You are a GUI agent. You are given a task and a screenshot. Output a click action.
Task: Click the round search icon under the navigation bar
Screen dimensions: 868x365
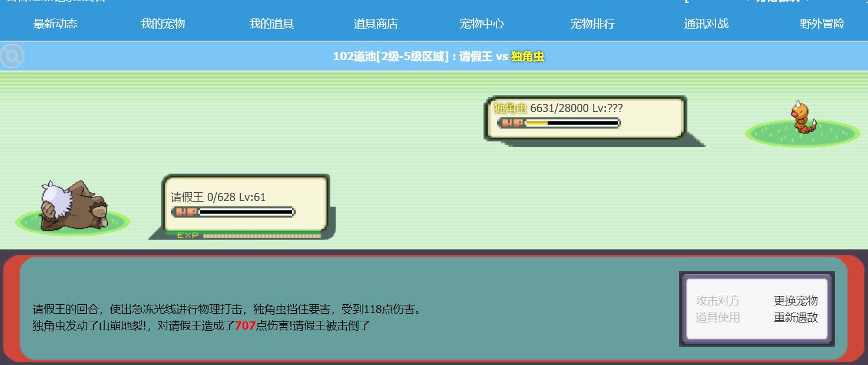click(12, 56)
